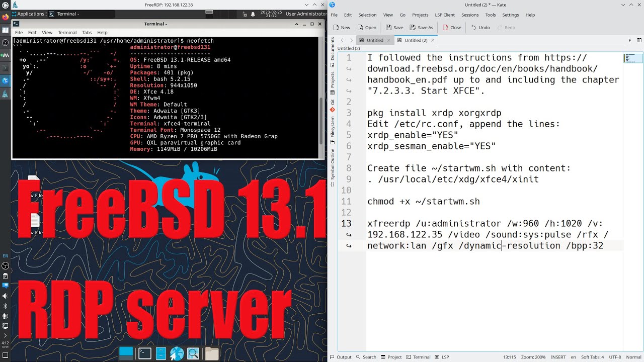Image resolution: width=644 pixels, height=362 pixels.
Task: Open Kate Selection menu
Action: (x=367, y=15)
